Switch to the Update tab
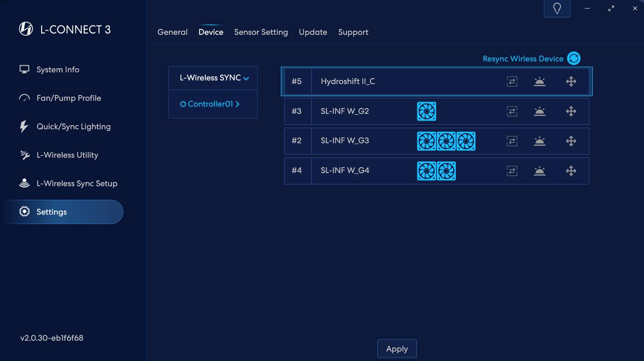The image size is (644, 361). pos(313,32)
